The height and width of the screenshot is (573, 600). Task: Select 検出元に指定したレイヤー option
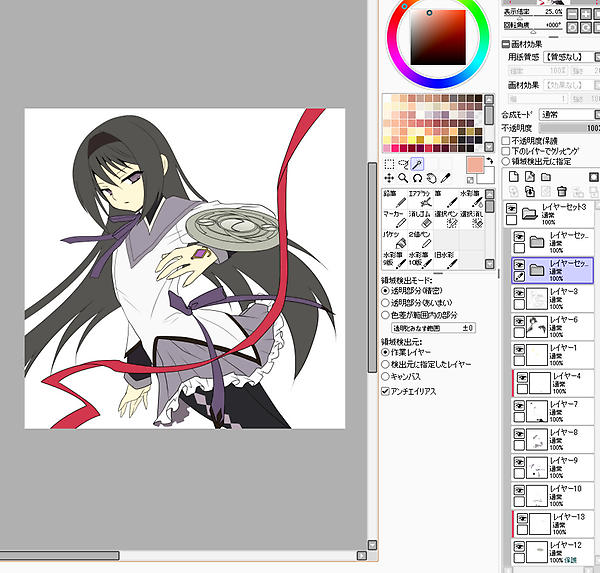click(385, 364)
